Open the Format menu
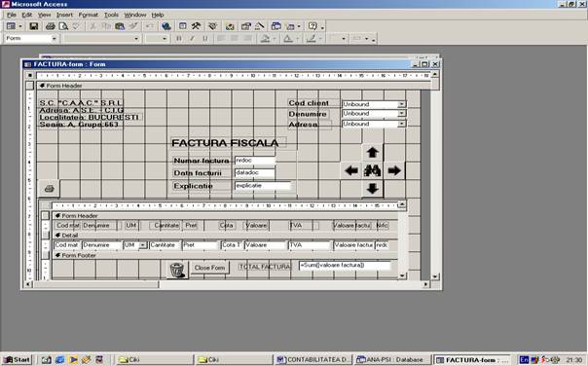The image size is (588, 366). coord(89,15)
